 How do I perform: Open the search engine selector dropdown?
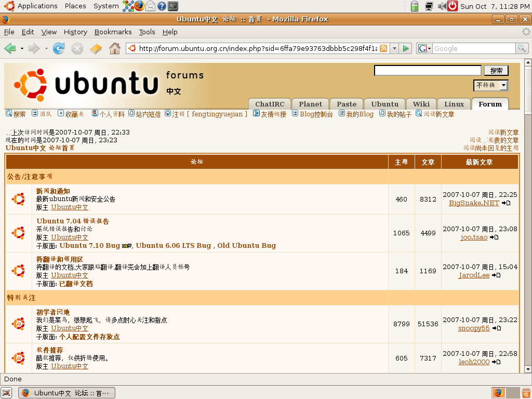tap(424, 48)
